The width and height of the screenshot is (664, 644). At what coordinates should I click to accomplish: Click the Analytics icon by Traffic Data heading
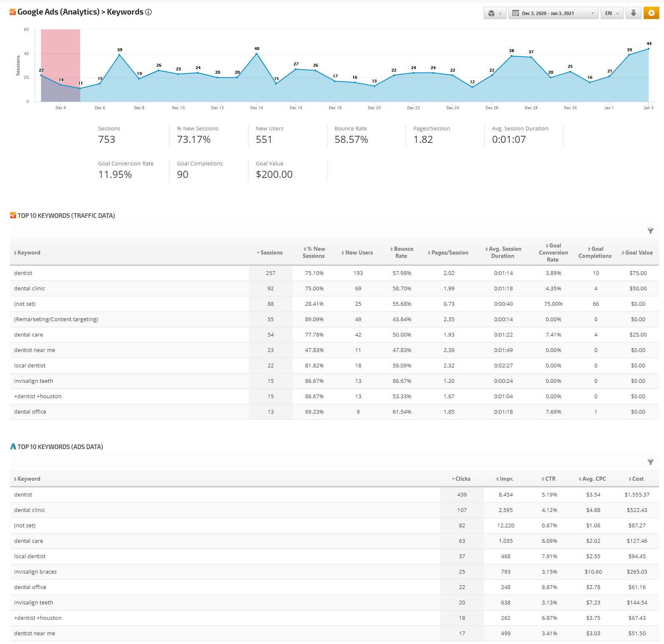point(13,215)
